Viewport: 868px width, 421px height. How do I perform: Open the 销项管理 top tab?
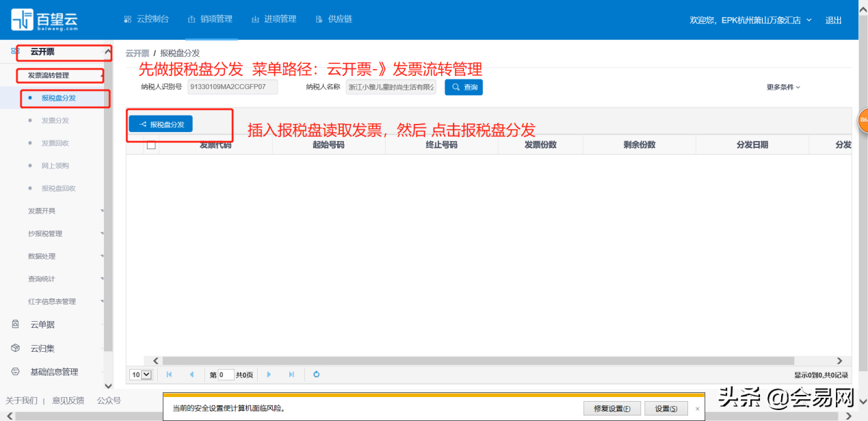(x=210, y=19)
